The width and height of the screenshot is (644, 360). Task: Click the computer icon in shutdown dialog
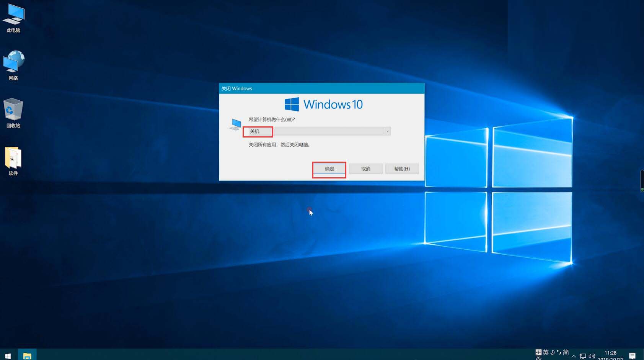pyautogui.click(x=235, y=124)
